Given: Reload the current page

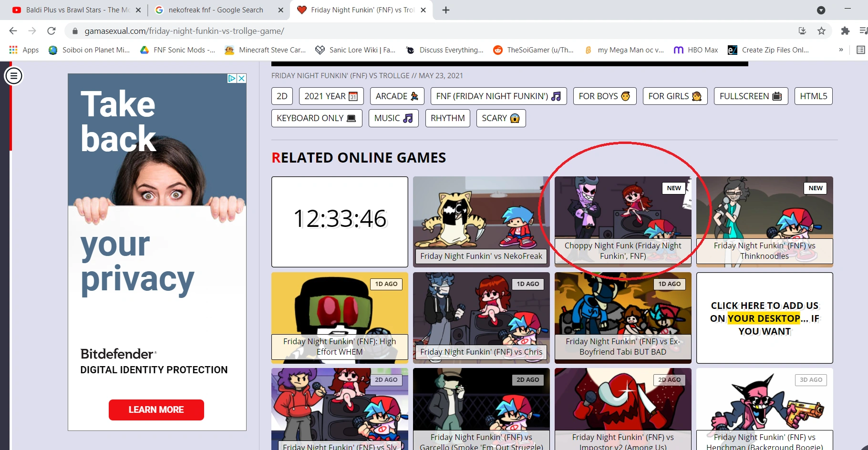Looking at the screenshot, I should [x=52, y=31].
